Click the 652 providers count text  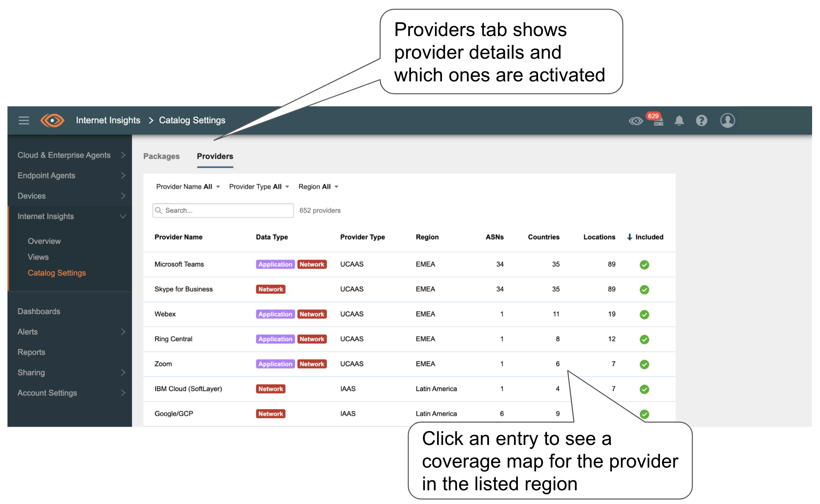tap(320, 210)
